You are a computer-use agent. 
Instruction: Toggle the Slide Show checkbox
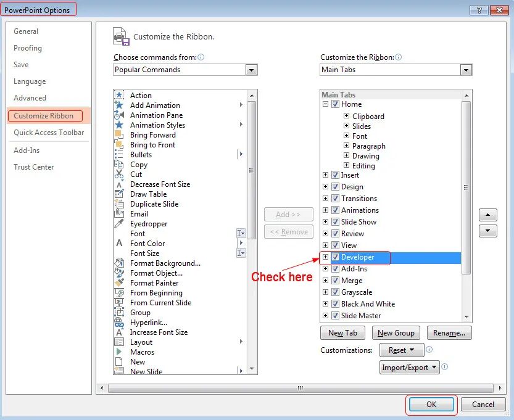click(x=335, y=222)
